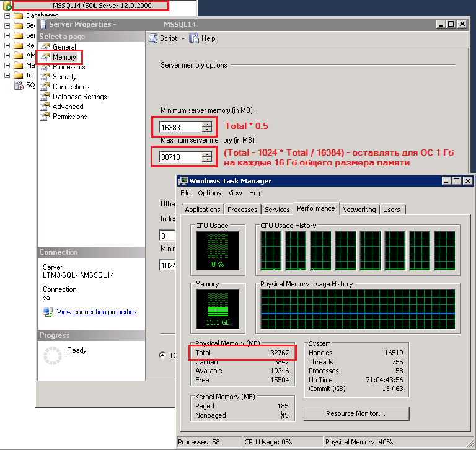The image size is (476, 450).
Task: Expand the node beginning with Al
Action: tap(7, 55)
